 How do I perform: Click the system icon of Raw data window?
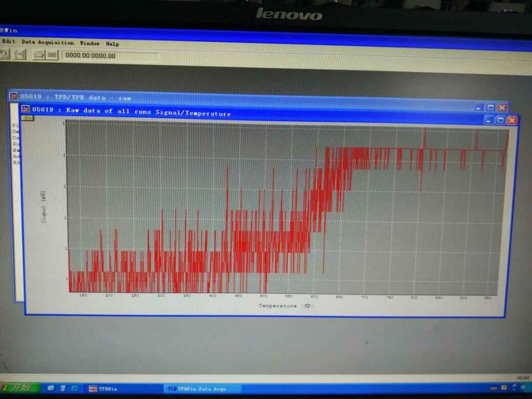[x=25, y=109]
